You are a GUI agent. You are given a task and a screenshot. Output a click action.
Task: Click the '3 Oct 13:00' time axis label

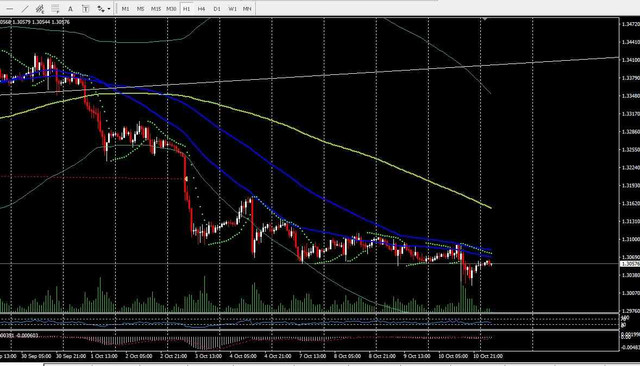208,356
